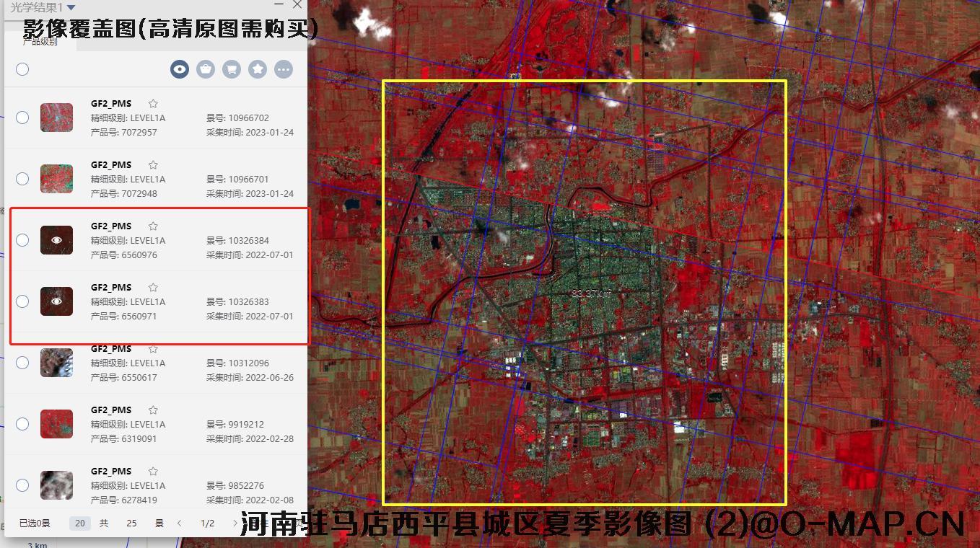The image size is (980, 548).
Task: Click the text 景号: 9852276
Action: click(x=235, y=486)
